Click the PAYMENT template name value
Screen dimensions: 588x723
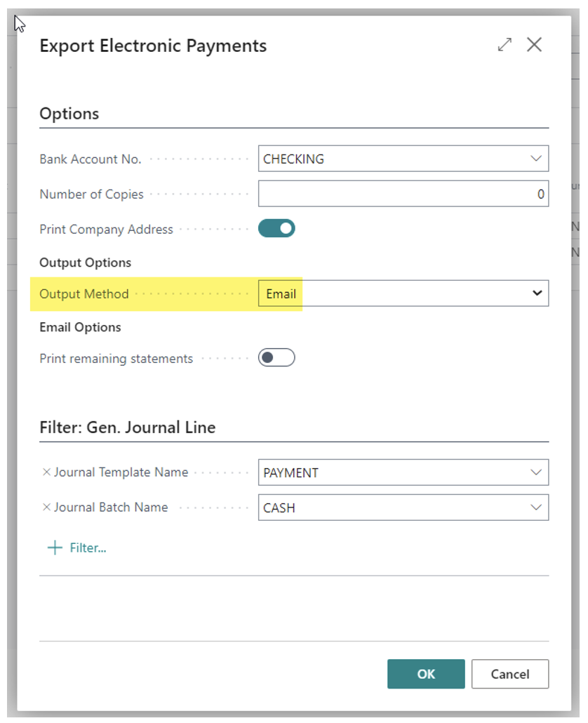[x=290, y=472]
